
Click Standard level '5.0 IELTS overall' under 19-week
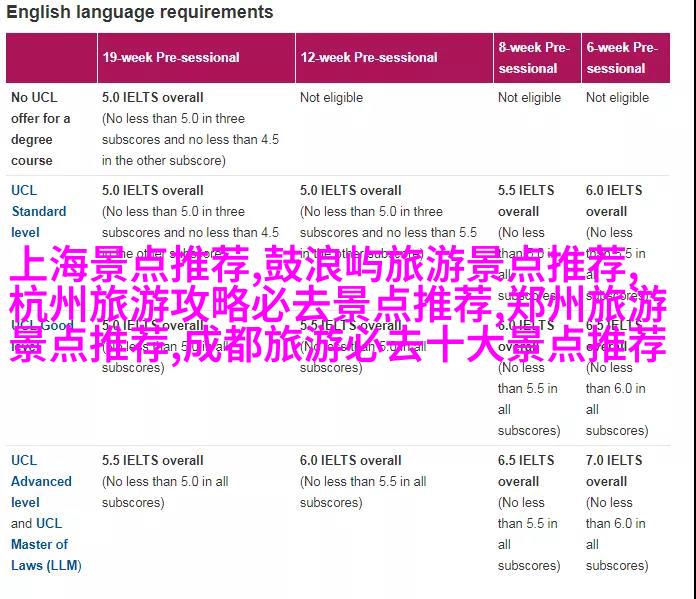click(153, 190)
